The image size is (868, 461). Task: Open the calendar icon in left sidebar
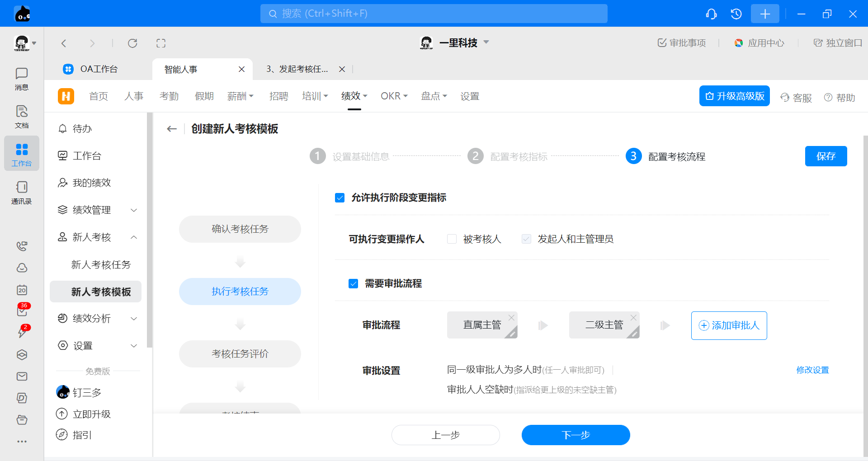(x=22, y=290)
